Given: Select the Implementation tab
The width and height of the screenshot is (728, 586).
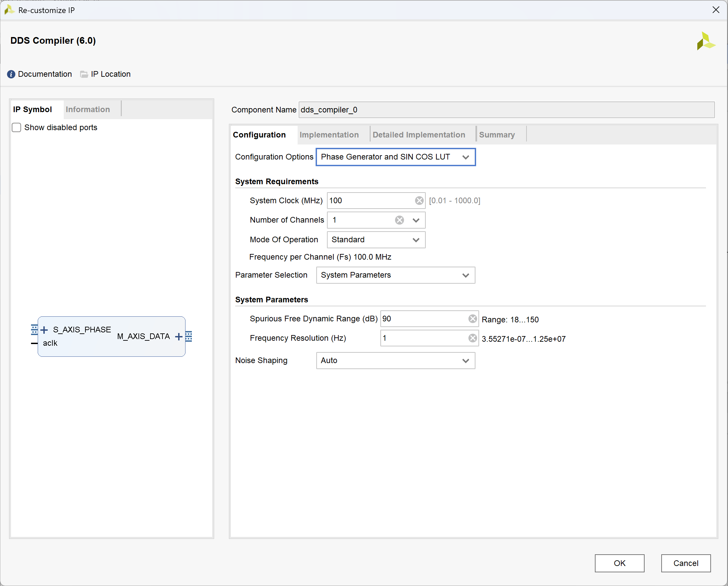Looking at the screenshot, I should (329, 135).
